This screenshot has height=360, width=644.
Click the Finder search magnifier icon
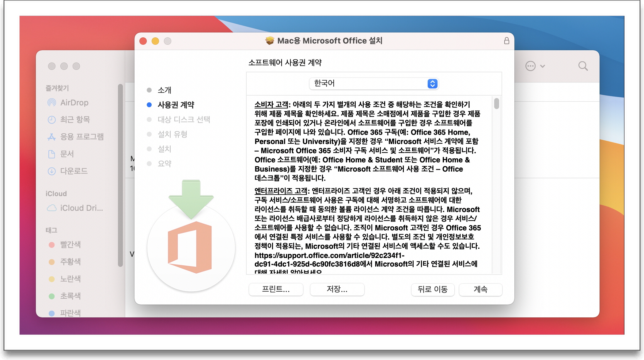583,66
